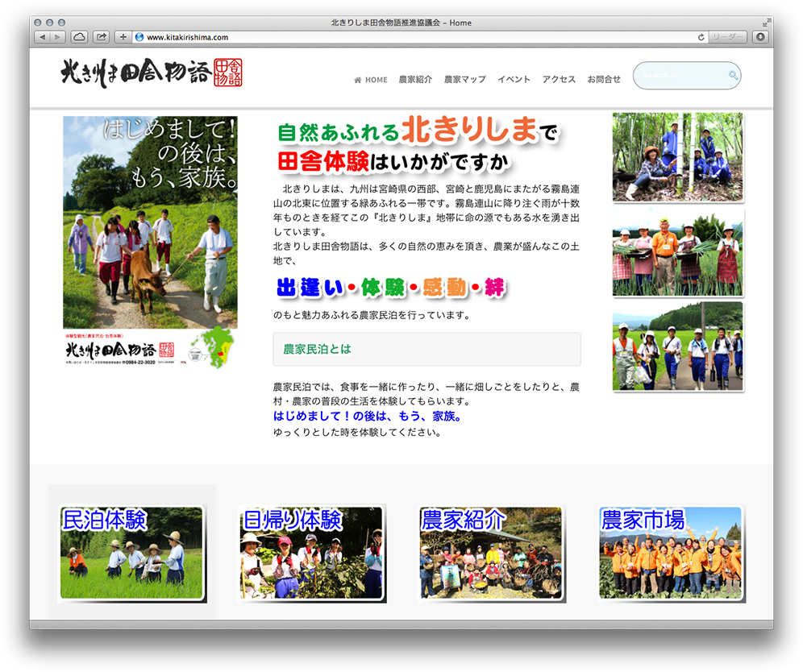803x672 pixels.
Task: Click the browser back arrow button
Action: click(x=41, y=37)
